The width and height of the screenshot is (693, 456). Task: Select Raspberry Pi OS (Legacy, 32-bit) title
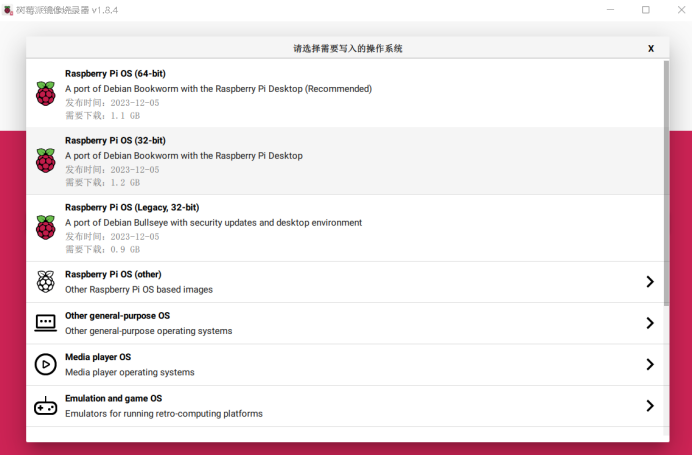[x=132, y=207]
